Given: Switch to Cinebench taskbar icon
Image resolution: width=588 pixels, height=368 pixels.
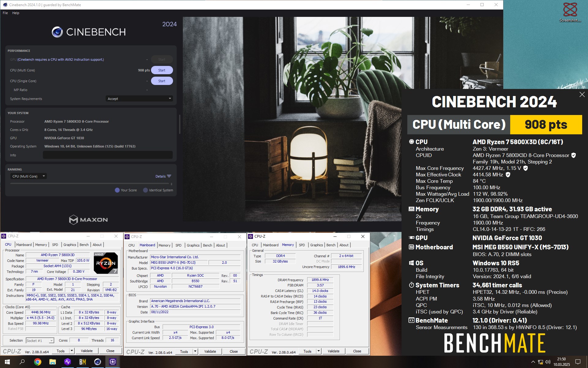Looking at the screenshot, I should pyautogui.click(x=97, y=362).
